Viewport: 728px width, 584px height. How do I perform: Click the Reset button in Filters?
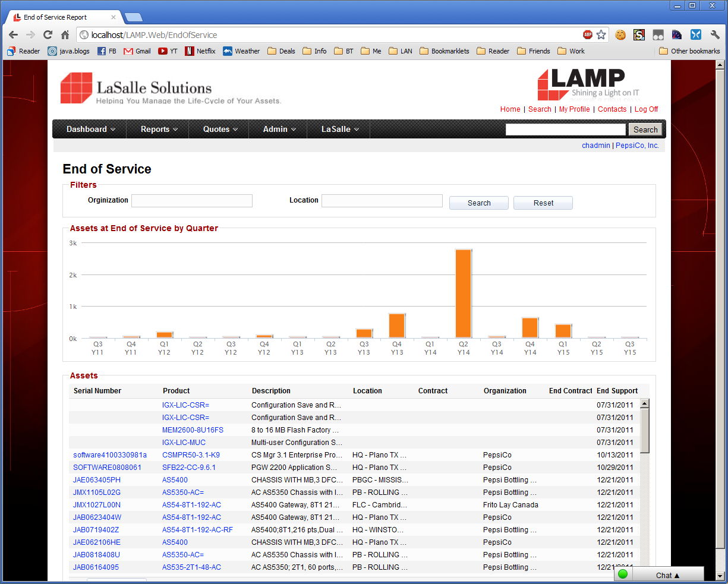pyautogui.click(x=543, y=203)
